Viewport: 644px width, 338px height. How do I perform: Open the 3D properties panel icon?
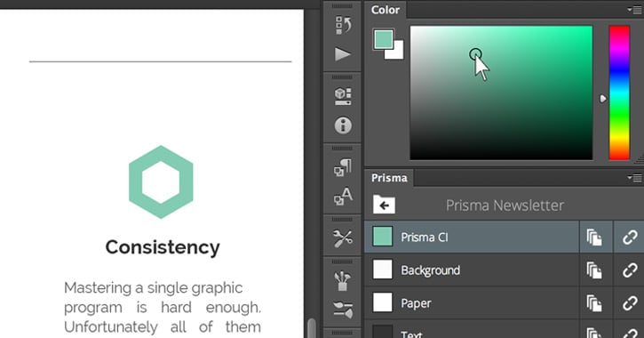(343, 96)
